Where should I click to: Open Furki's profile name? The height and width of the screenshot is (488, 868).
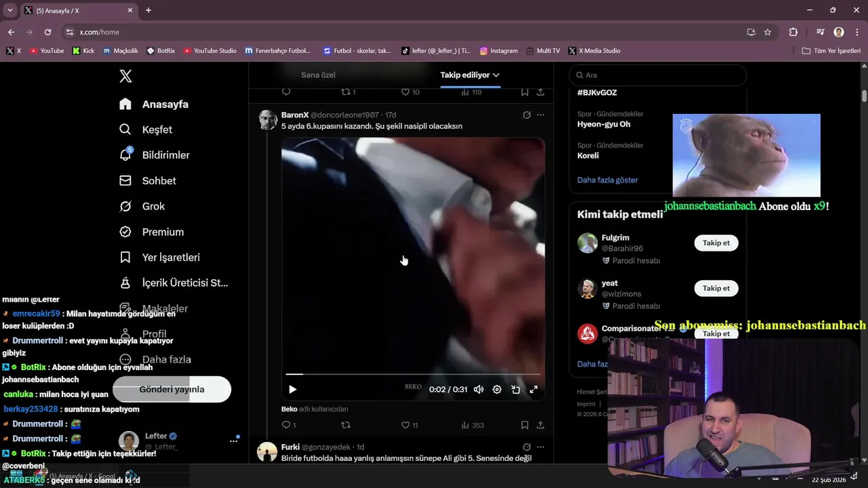[x=290, y=447]
